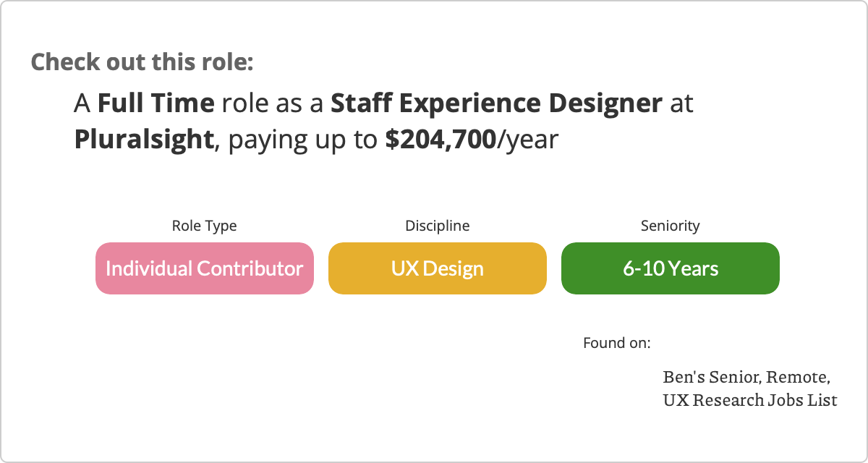Select the yellow UX Design badge
This screenshot has height=463, width=868.
437,268
